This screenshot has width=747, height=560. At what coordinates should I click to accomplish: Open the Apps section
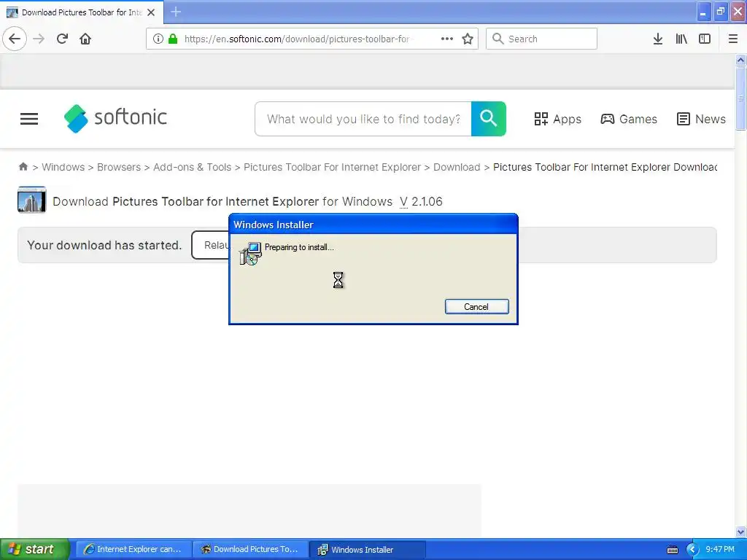[557, 119]
